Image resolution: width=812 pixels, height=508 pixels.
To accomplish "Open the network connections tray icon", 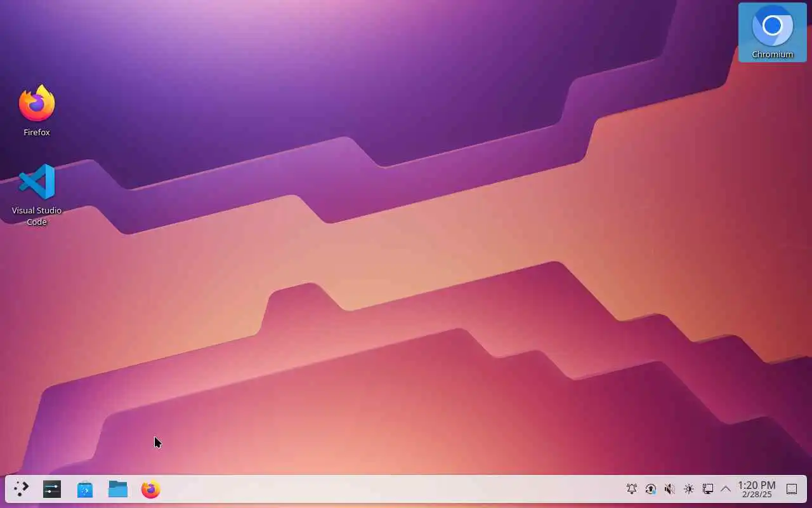I will coord(708,489).
